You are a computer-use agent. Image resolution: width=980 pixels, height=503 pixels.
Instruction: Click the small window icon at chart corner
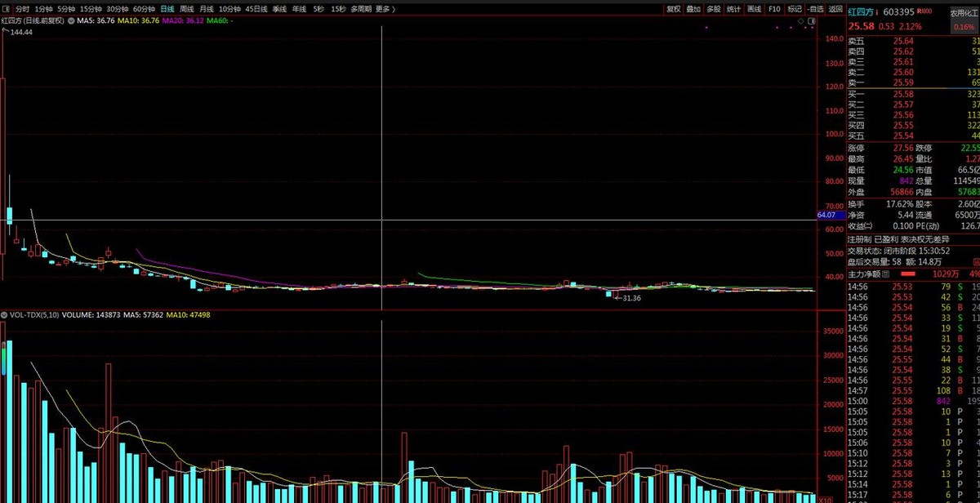tap(812, 20)
